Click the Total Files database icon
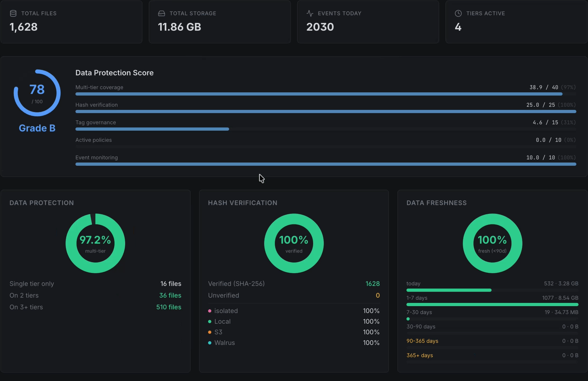The image size is (588, 381). coord(13,13)
